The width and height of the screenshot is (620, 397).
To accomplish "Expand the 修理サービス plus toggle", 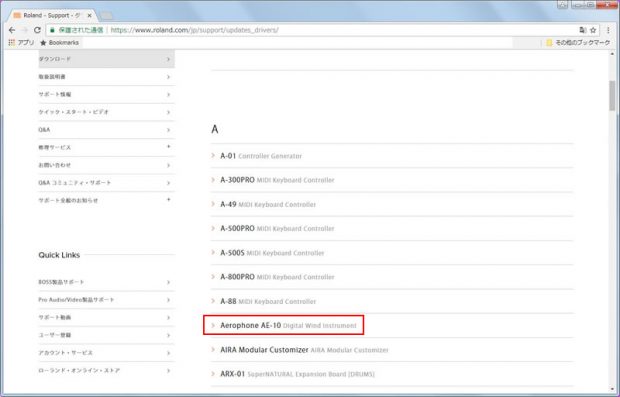I will pos(168,147).
